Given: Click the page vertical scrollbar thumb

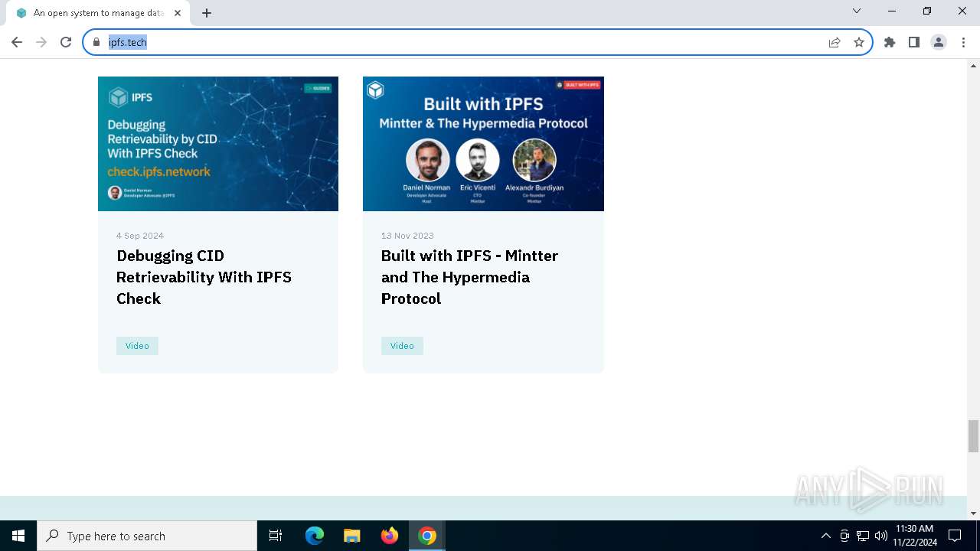Looking at the screenshot, I should pyautogui.click(x=973, y=436).
